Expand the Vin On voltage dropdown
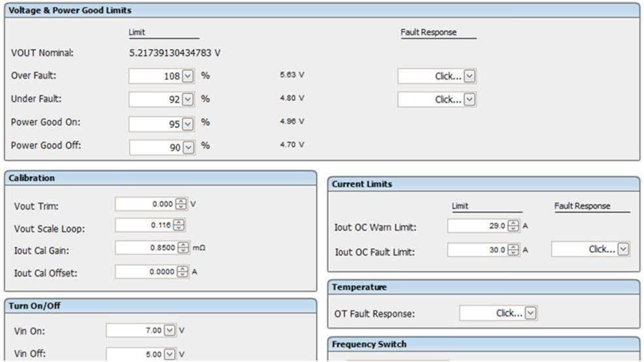644x362 pixels. pyautogui.click(x=170, y=331)
